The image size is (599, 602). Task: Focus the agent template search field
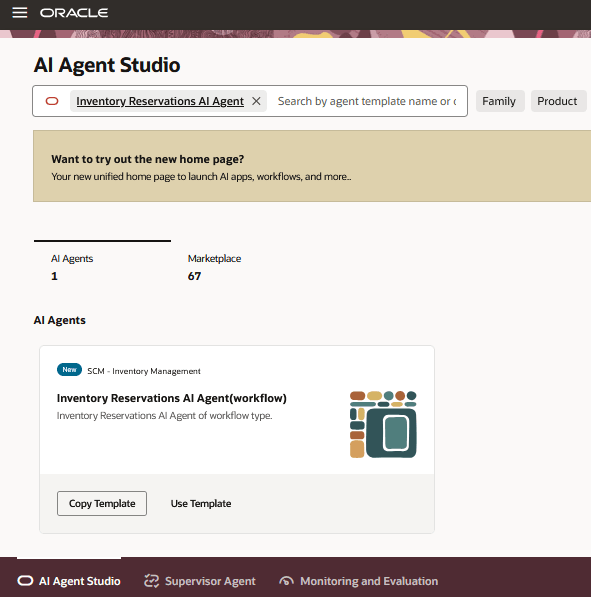pos(367,101)
